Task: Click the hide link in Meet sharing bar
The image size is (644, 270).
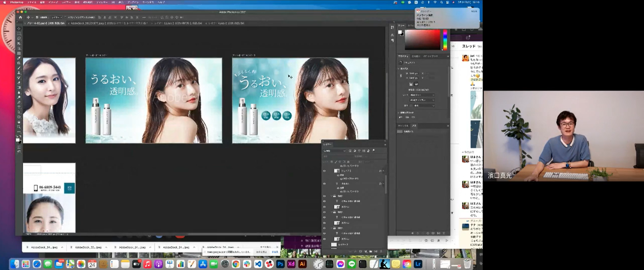Action: pyautogui.click(x=275, y=252)
